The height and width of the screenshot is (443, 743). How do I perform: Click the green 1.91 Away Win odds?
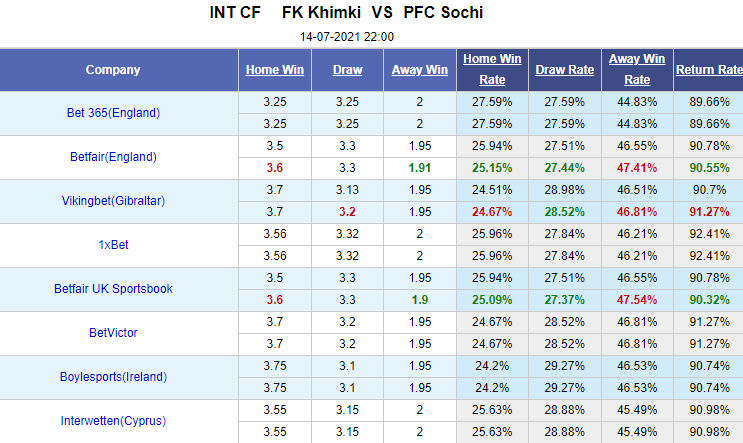pos(420,168)
